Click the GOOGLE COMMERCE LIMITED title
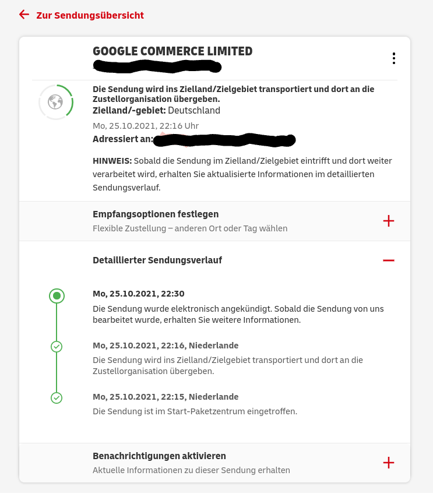This screenshot has width=433, height=504. (173, 51)
